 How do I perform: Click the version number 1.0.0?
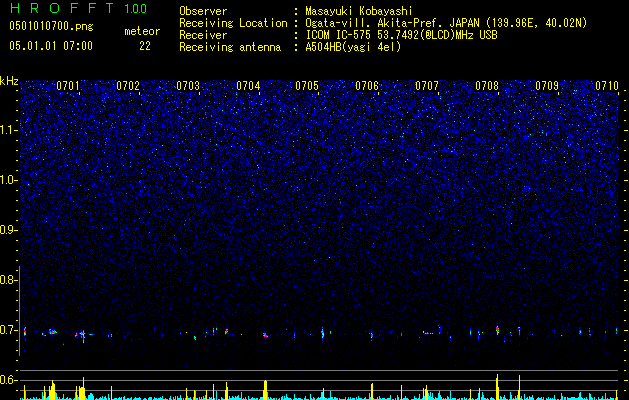(136, 9)
